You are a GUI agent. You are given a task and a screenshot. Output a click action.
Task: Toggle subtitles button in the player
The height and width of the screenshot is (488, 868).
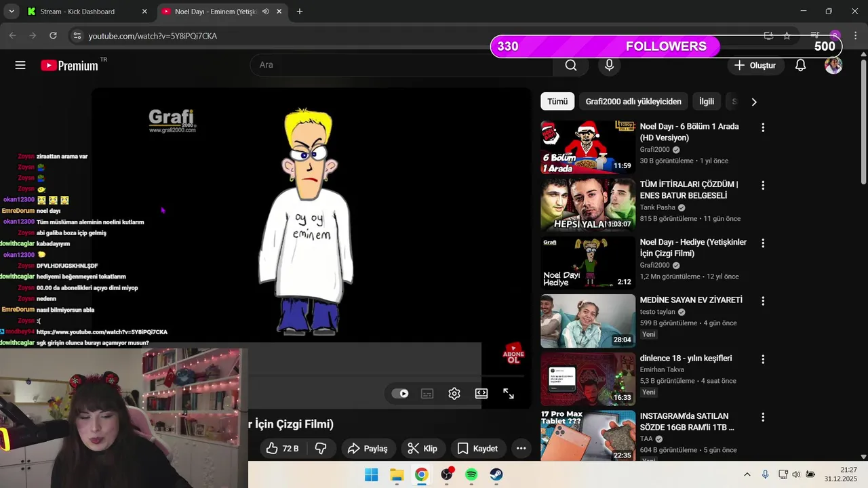click(x=427, y=393)
